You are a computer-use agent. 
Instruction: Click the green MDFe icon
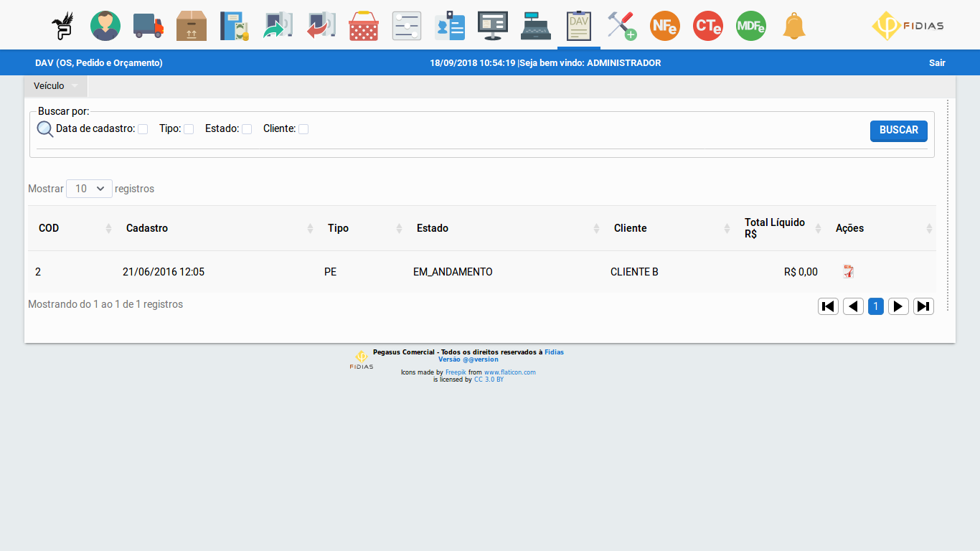click(751, 26)
